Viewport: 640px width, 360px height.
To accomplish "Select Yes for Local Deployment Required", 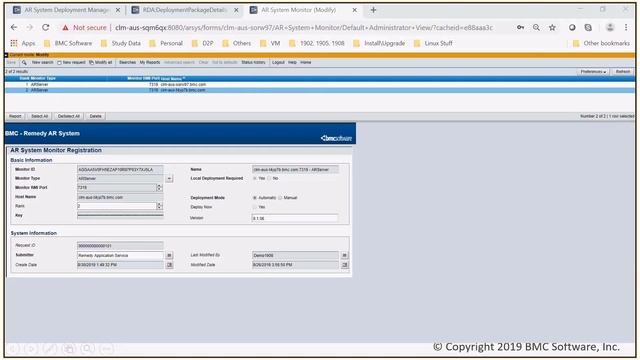I will pyautogui.click(x=255, y=178).
